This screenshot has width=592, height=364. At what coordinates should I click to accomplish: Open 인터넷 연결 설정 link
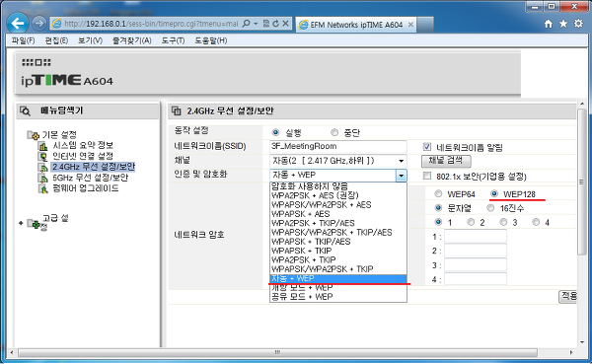click(83, 156)
